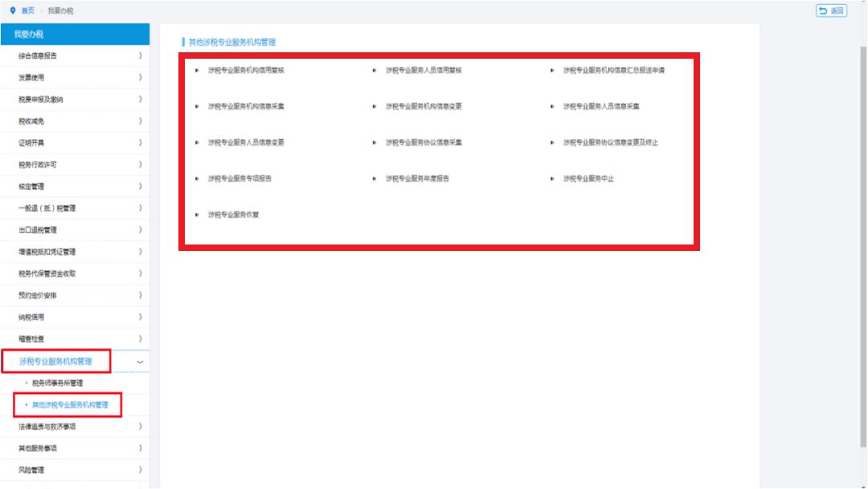Click the 返回 back button
868x489 pixels.
(x=831, y=10)
